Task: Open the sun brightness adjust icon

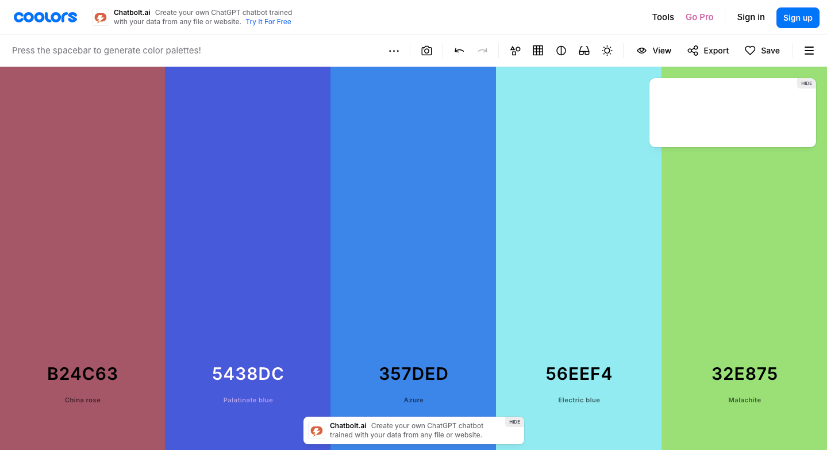Action: pyautogui.click(x=607, y=50)
